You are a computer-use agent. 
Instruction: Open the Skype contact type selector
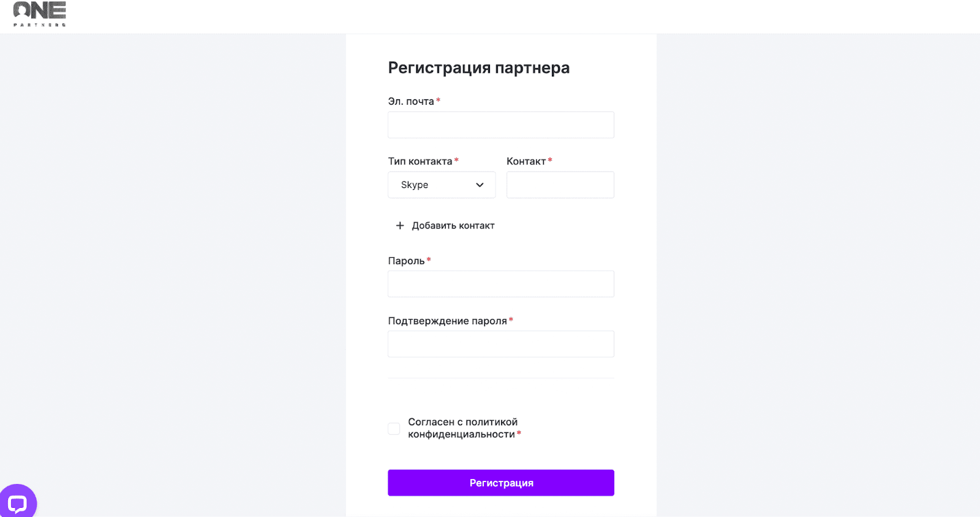(441, 184)
